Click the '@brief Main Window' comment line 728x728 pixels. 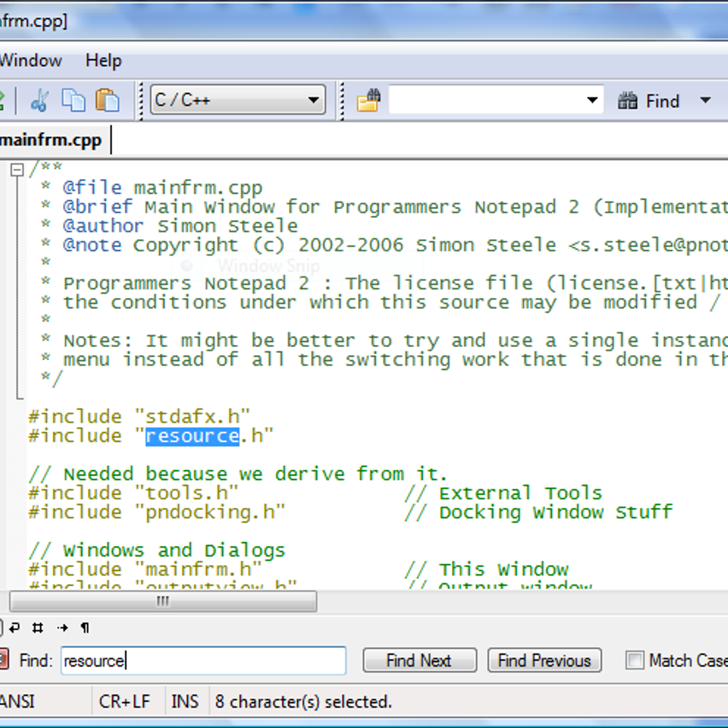(x=394, y=207)
